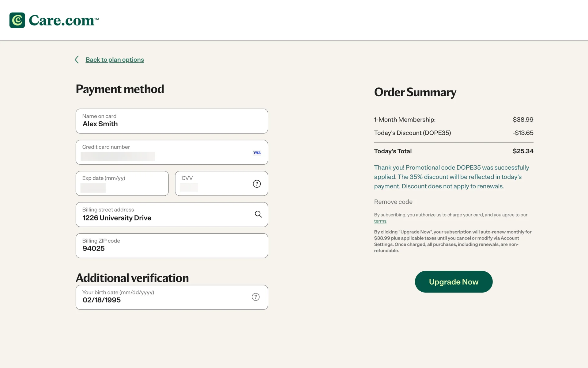This screenshot has width=588, height=368.
Task: Click the back chevron arrow icon
Action: 77,59
